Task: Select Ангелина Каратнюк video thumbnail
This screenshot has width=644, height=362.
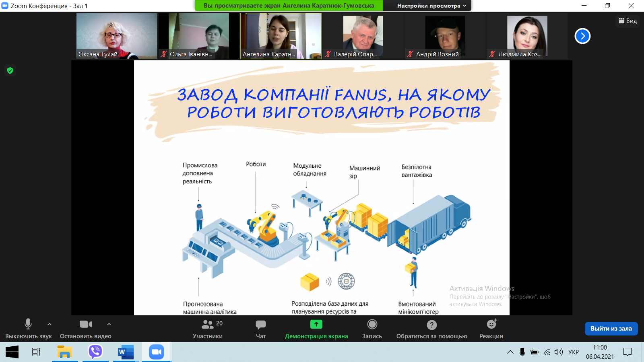Action: [281, 36]
